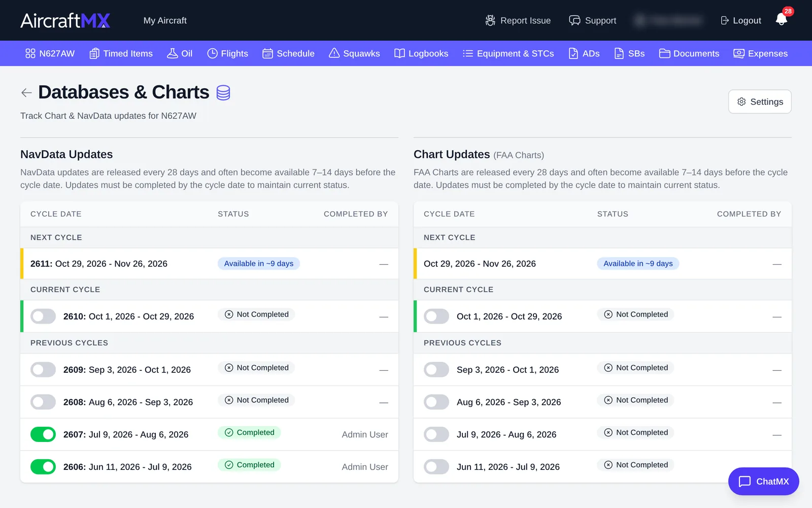The height and width of the screenshot is (508, 812).
Task: Open the ADs tab
Action: 584,53
